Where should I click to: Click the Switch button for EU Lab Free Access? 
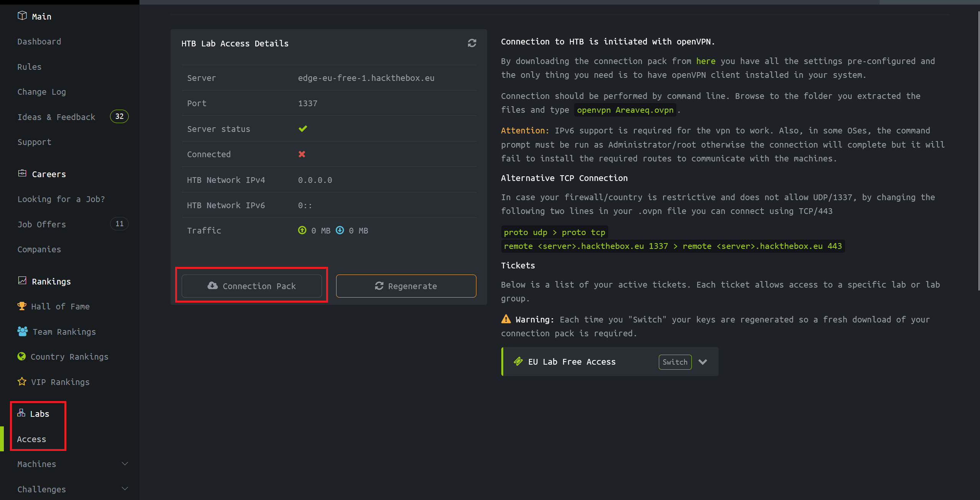click(x=675, y=362)
